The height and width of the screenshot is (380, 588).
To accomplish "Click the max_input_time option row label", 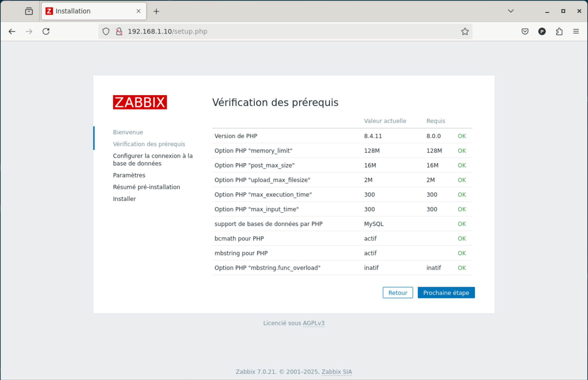I will (257, 209).
